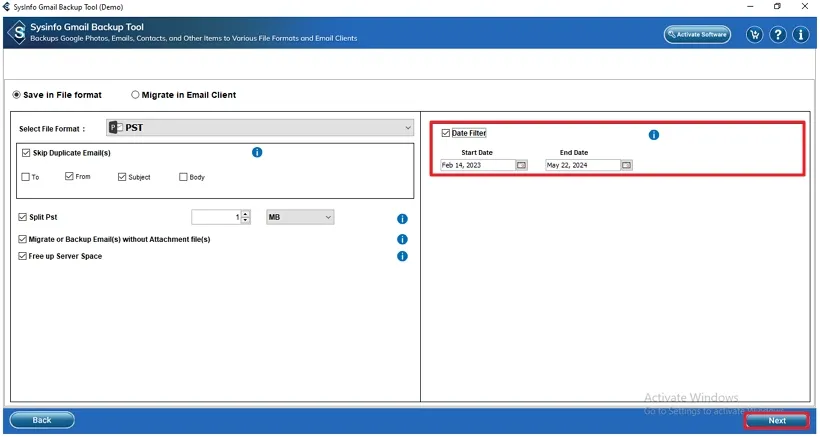This screenshot has height=437, width=820.
Task: Click info icon beside Skip Duplicate Email(s)
Action: (x=257, y=152)
